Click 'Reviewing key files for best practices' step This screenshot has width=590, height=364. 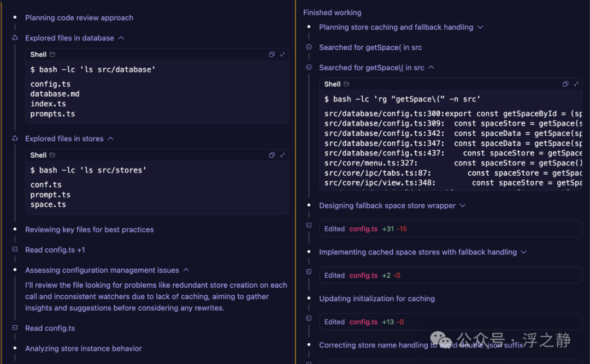click(x=90, y=230)
